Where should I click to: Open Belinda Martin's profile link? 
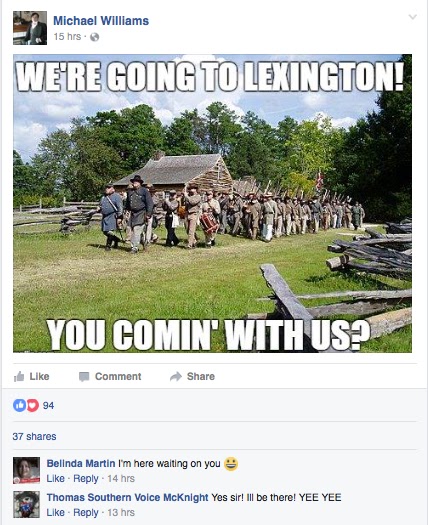point(81,463)
